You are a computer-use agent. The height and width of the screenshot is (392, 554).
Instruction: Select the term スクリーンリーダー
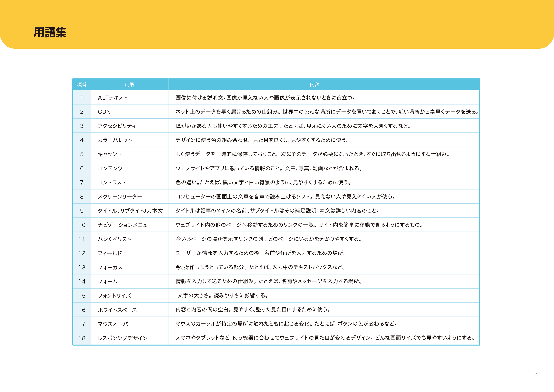coord(120,197)
